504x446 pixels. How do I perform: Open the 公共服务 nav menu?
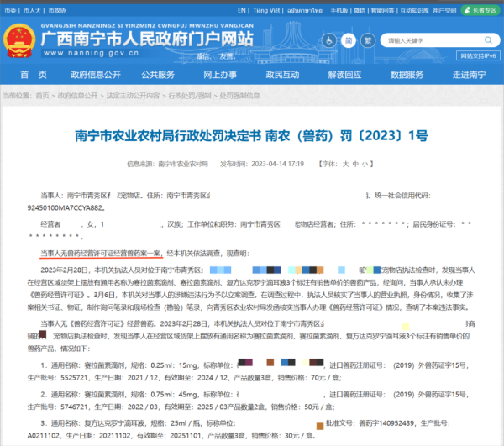tap(158, 75)
